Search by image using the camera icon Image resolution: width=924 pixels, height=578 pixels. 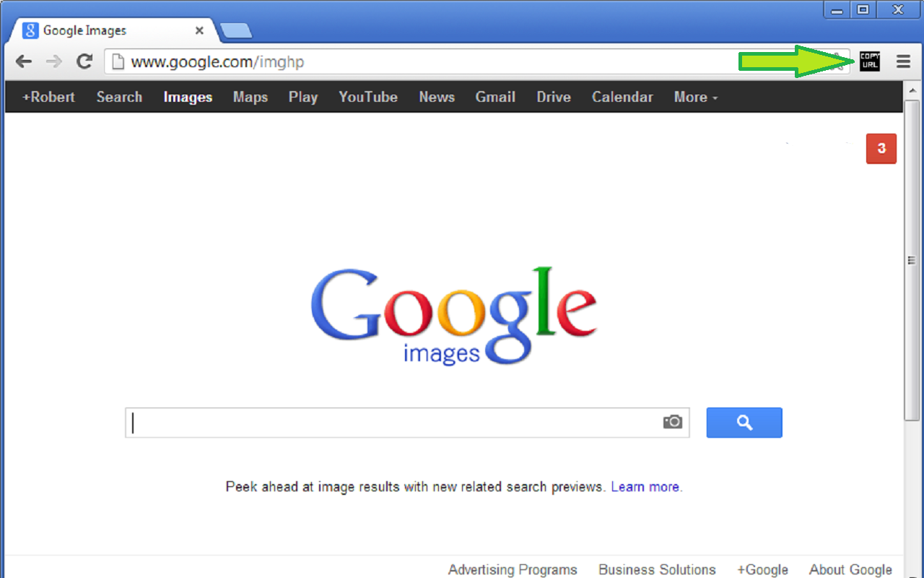[673, 422]
